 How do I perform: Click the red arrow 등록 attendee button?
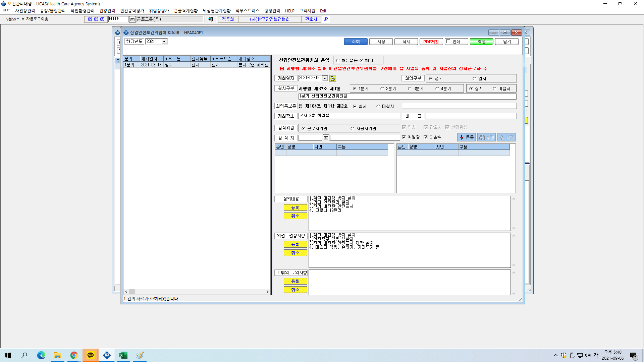pyautogui.click(x=466, y=137)
